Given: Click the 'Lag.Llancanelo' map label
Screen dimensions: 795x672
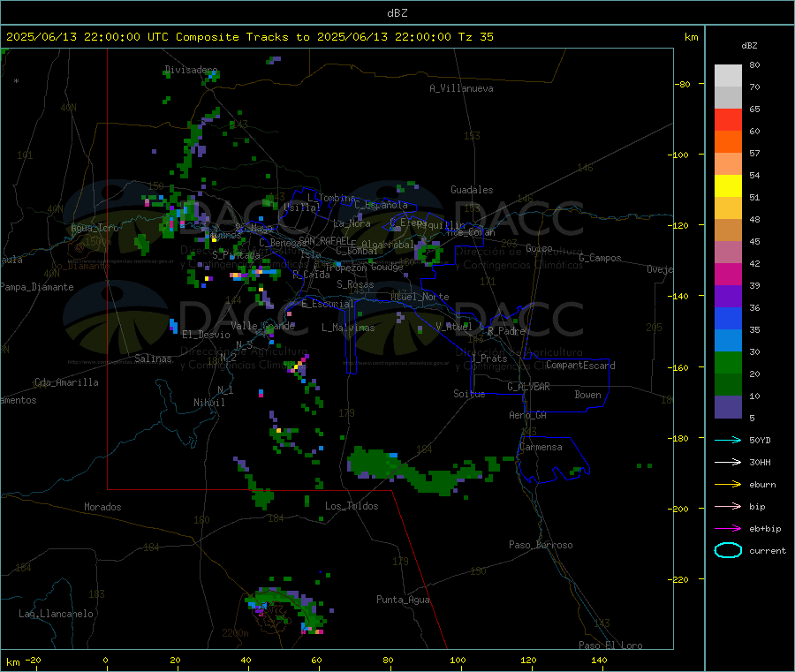Looking at the screenshot, I should 57,614.
